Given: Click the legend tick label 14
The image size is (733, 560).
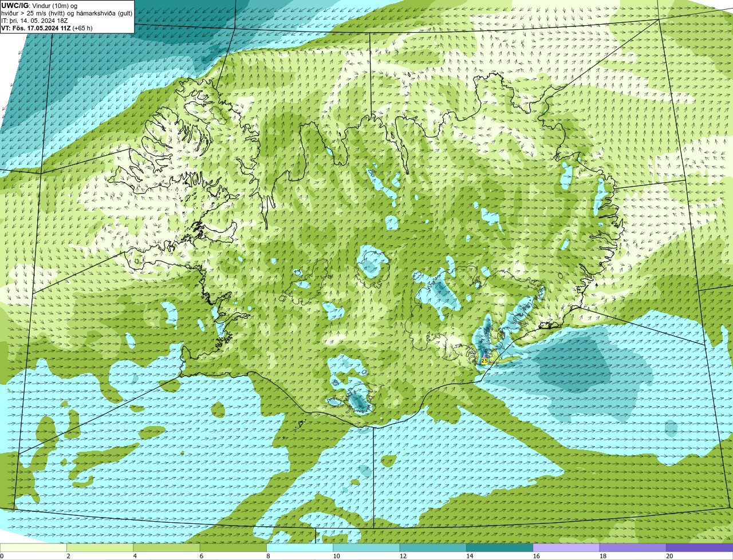Looking at the screenshot, I should 470,556.
